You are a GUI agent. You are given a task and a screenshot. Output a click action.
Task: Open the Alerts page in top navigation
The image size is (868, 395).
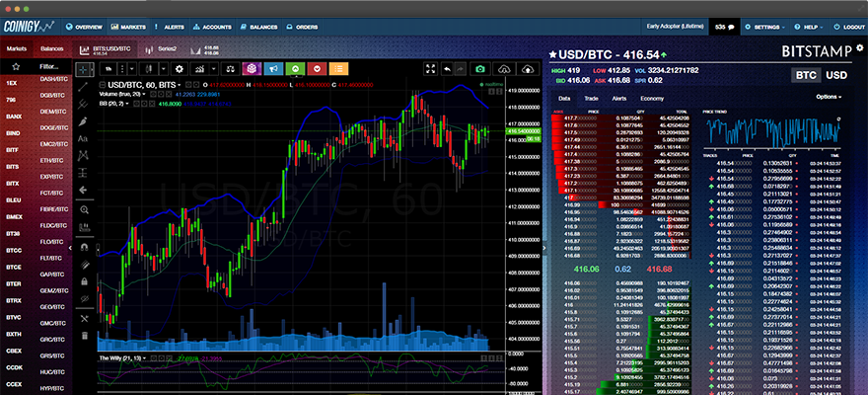[x=170, y=27]
